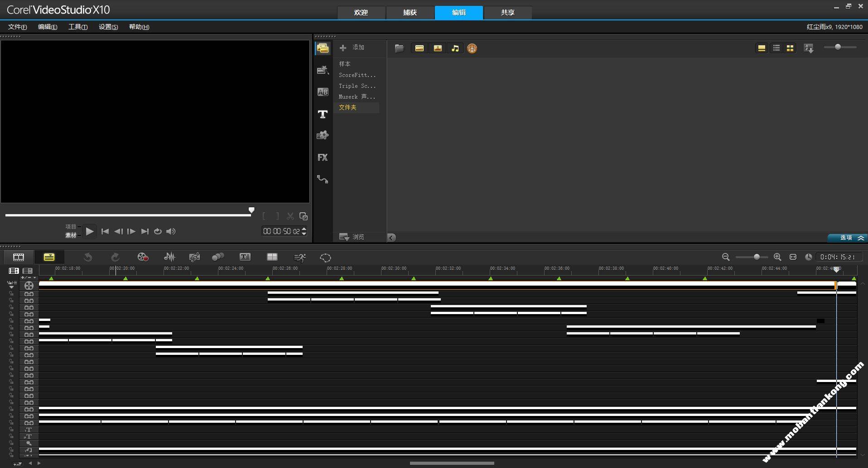Viewport: 868px width, 468px height.
Task: Expand the 选项 options panel
Action: pos(847,238)
